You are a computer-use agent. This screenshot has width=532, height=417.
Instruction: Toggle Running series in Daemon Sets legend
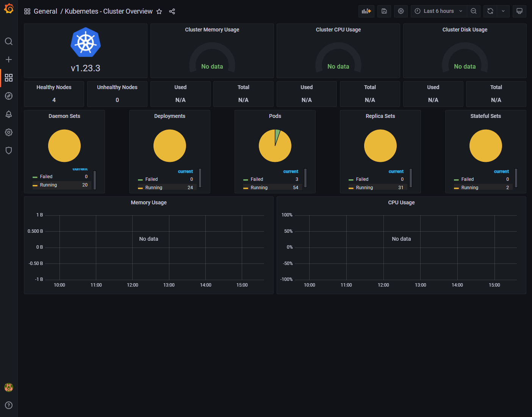coord(49,185)
